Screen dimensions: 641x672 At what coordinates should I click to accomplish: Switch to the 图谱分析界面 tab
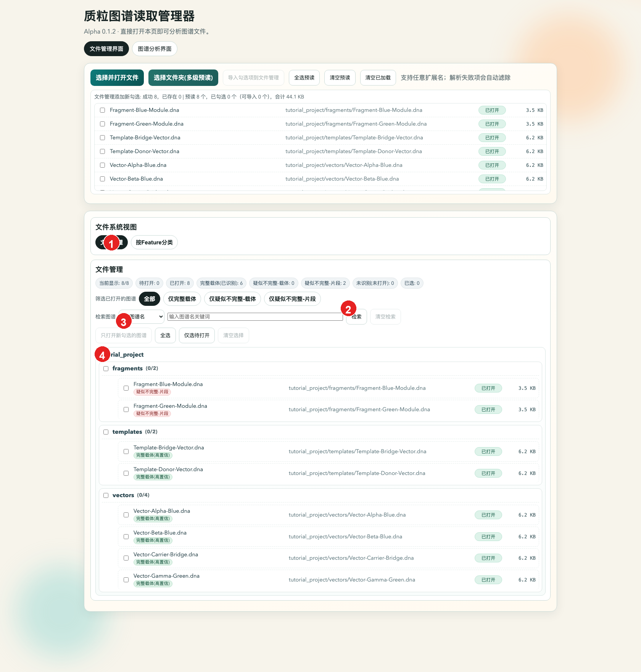155,49
